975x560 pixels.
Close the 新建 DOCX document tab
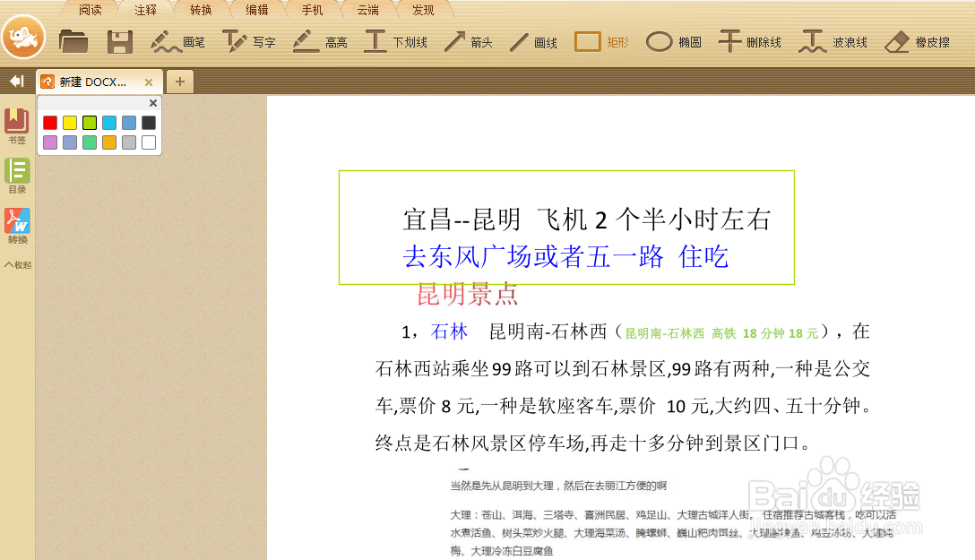tap(149, 82)
